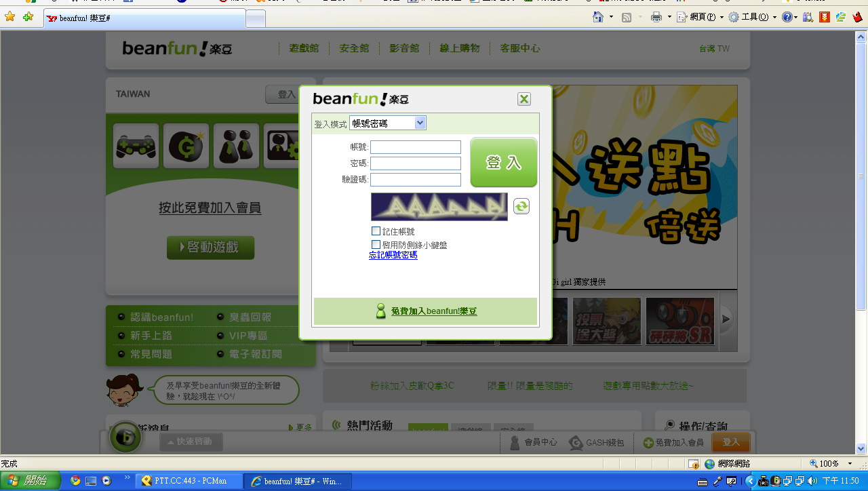The width and height of the screenshot is (868, 491).
Task: Select the beanfun! 樂豆 browser tab
Action: [x=144, y=18]
